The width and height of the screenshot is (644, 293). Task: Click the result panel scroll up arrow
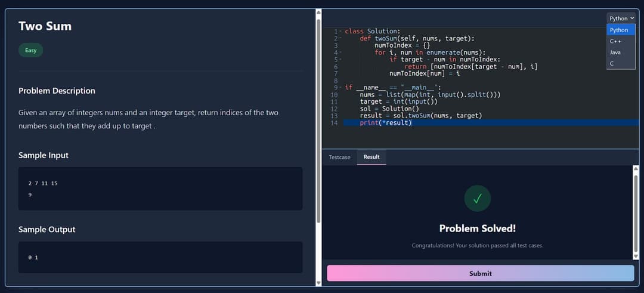tap(636, 169)
